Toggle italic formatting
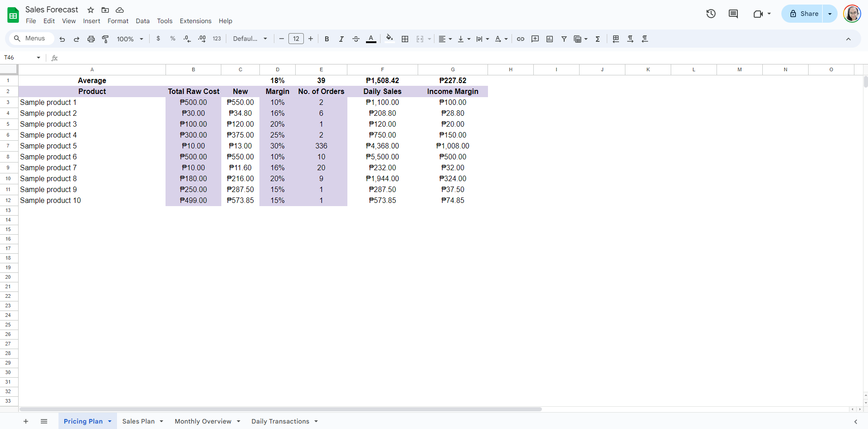The image size is (868, 429). pos(341,39)
